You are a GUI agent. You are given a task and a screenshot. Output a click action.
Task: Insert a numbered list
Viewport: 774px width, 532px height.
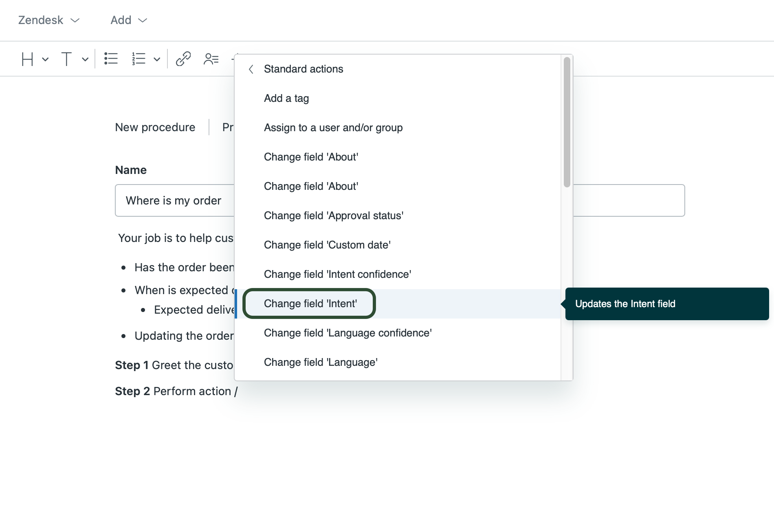(139, 59)
